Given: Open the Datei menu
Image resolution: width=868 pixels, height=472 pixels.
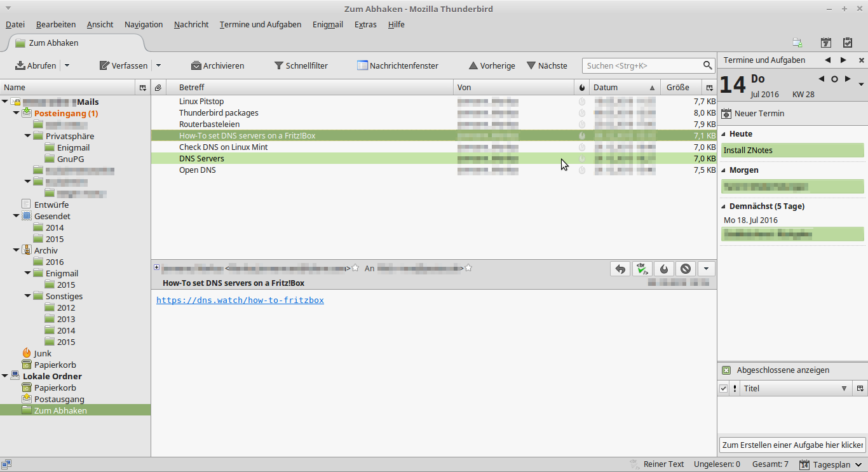Looking at the screenshot, I should 15,25.
